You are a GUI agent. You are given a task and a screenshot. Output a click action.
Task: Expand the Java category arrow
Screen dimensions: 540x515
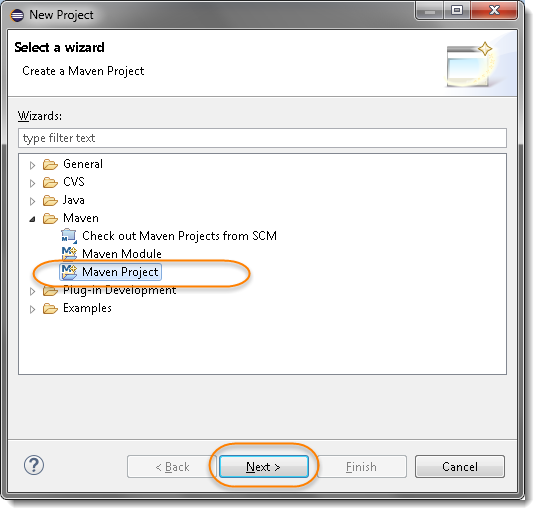click(32, 201)
